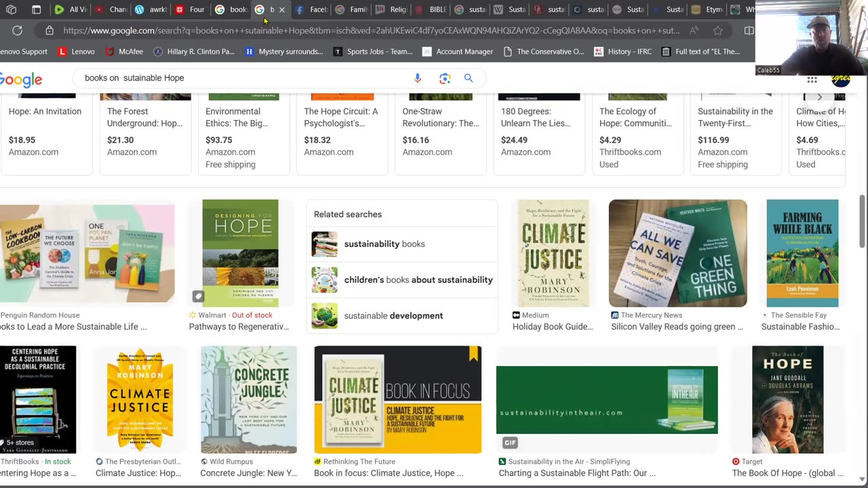
Task: Switch to the "Four" tab
Action: point(190,9)
